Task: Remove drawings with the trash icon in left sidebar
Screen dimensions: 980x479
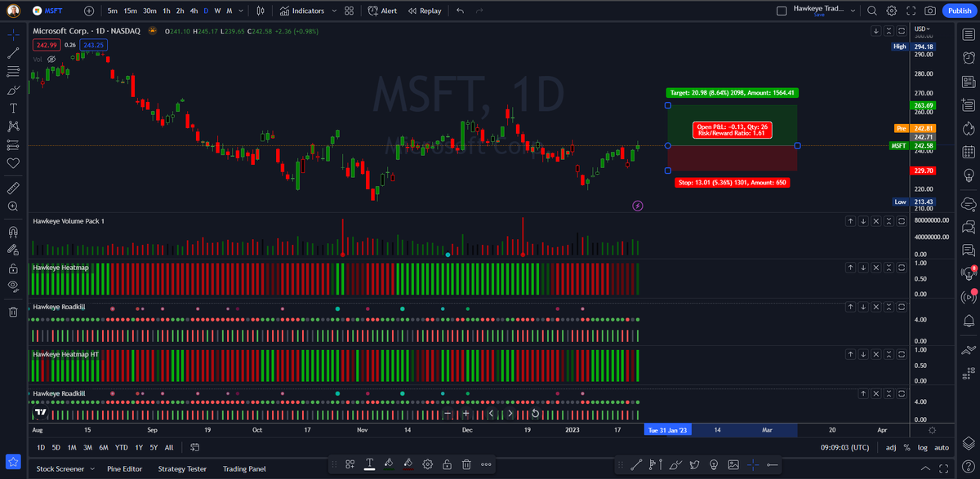Action: coord(13,311)
